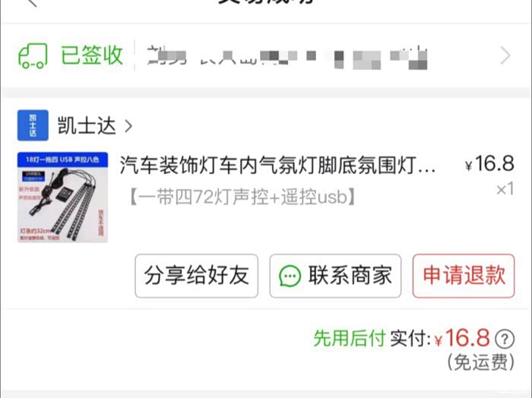
Task: Tap the green 先用后付 label
Action: (x=350, y=338)
